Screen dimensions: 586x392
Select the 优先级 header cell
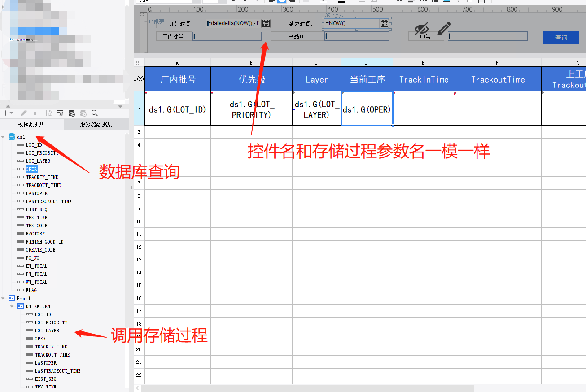tap(252, 79)
